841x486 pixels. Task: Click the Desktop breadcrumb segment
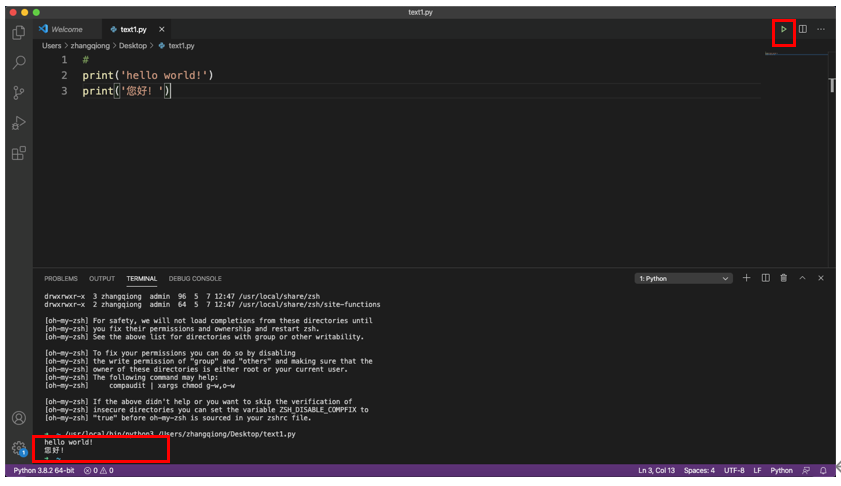point(132,46)
